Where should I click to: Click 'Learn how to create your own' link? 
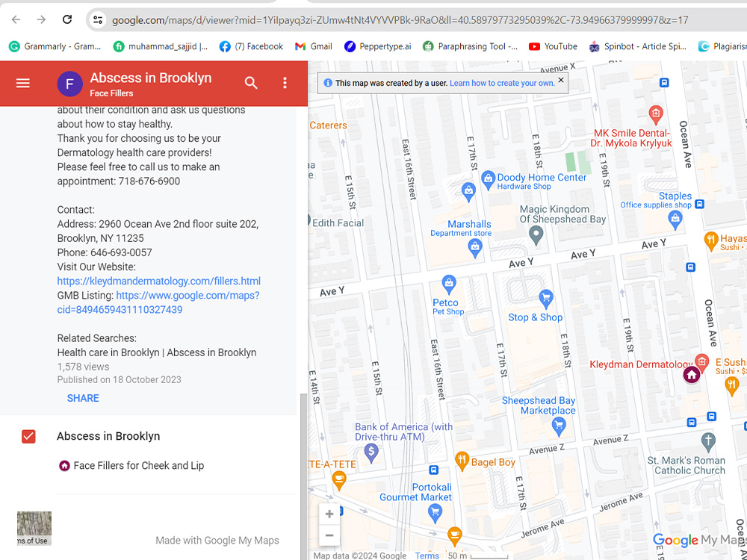click(502, 83)
